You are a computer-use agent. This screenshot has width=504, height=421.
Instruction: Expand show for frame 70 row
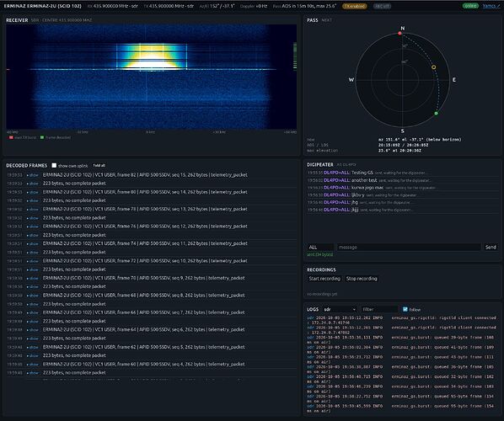coord(33,278)
